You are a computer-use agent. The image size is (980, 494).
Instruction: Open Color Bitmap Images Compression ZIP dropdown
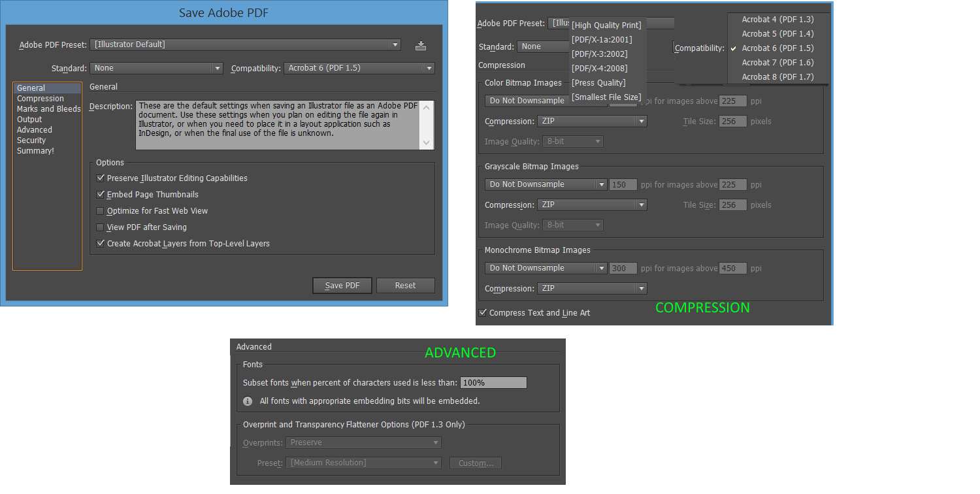(x=592, y=121)
